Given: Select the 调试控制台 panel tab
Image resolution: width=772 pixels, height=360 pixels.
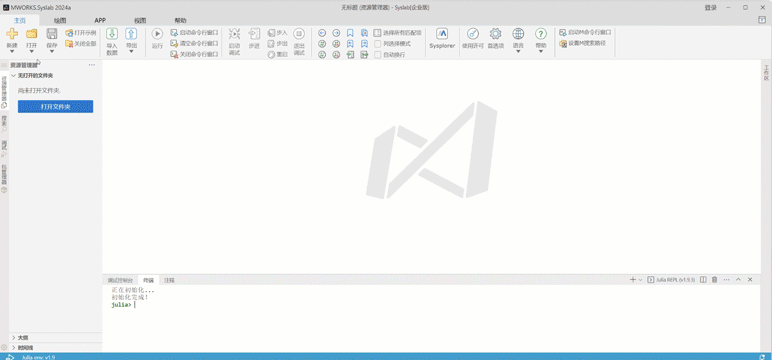Looking at the screenshot, I should click(x=120, y=280).
